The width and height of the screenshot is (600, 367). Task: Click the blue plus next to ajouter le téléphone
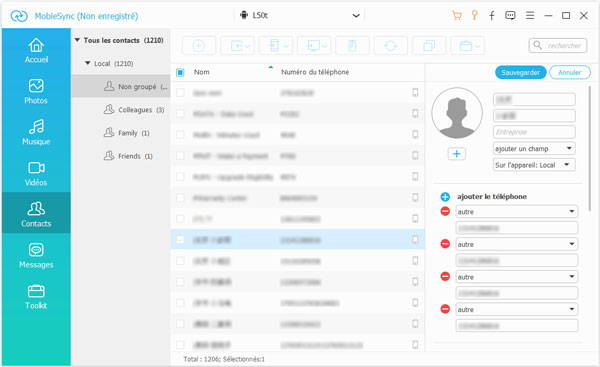tap(445, 197)
